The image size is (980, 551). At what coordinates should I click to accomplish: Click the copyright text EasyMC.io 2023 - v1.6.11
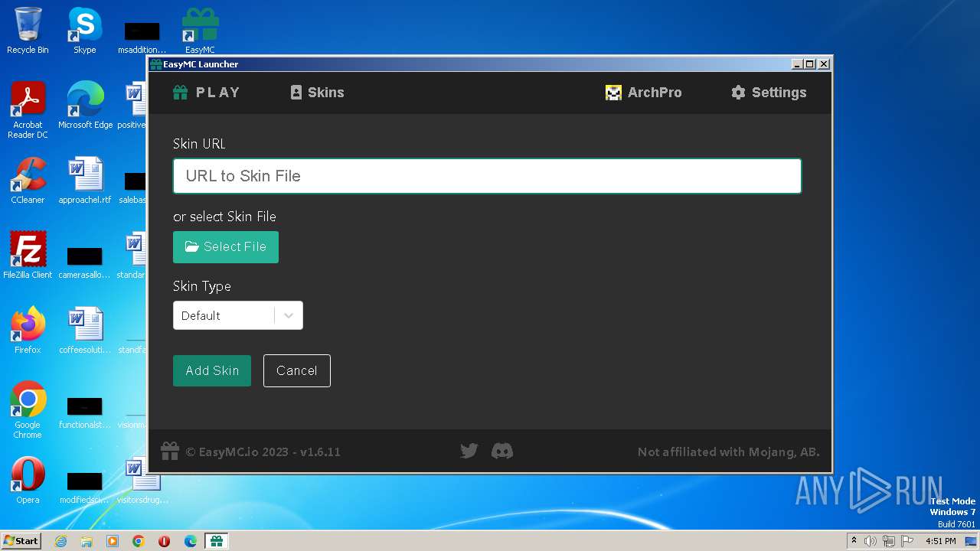coord(263,452)
